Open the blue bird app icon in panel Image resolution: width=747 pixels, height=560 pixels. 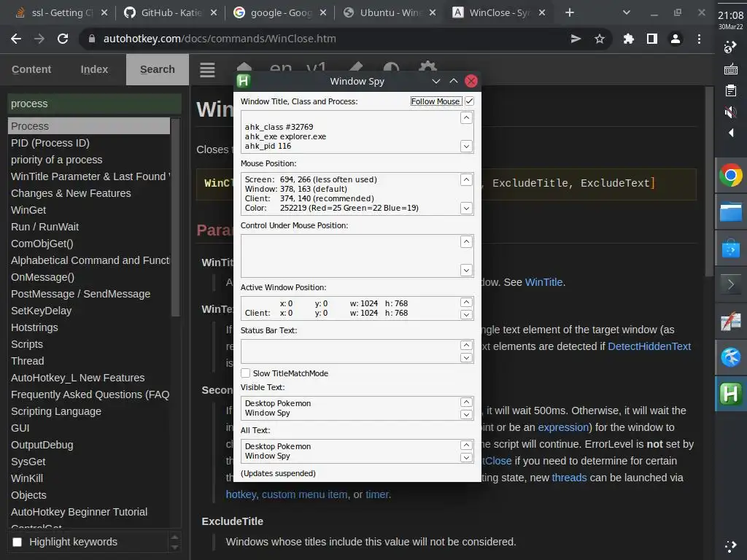click(x=730, y=357)
